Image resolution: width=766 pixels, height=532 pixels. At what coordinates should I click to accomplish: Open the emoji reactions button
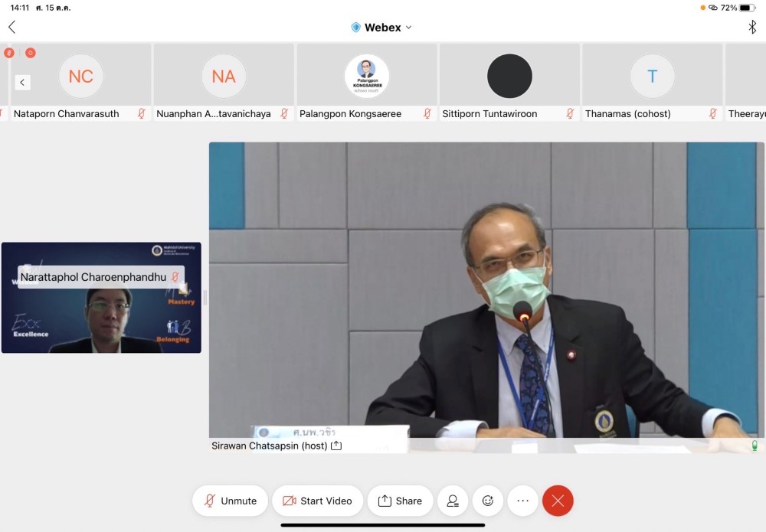[x=488, y=501]
